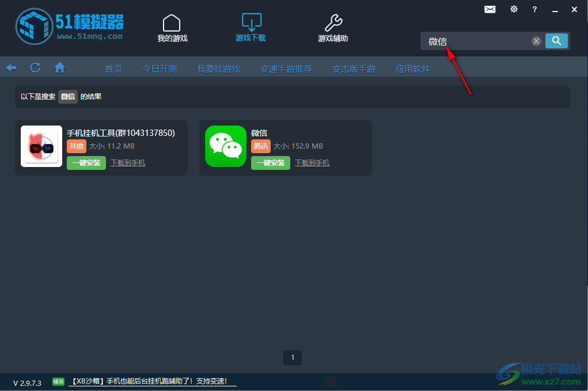Install 微信 with 一键安装
The height and width of the screenshot is (391, 588).
tap(270, 163)
